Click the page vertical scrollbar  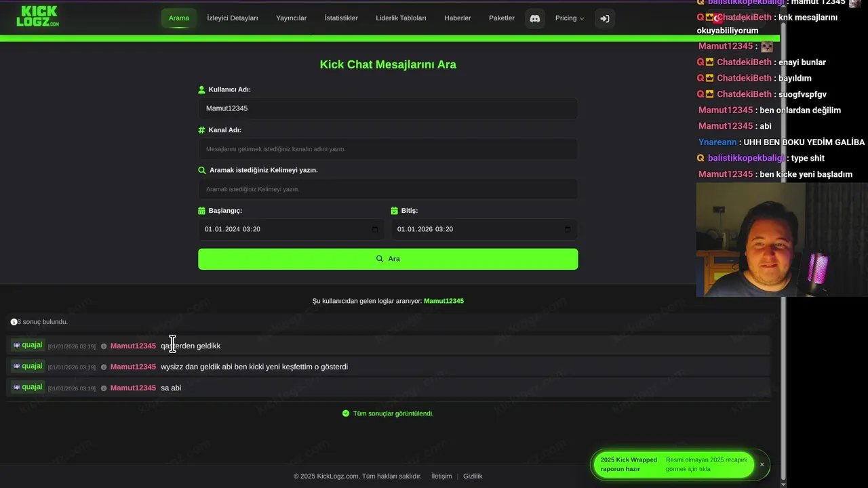point(783,251)
